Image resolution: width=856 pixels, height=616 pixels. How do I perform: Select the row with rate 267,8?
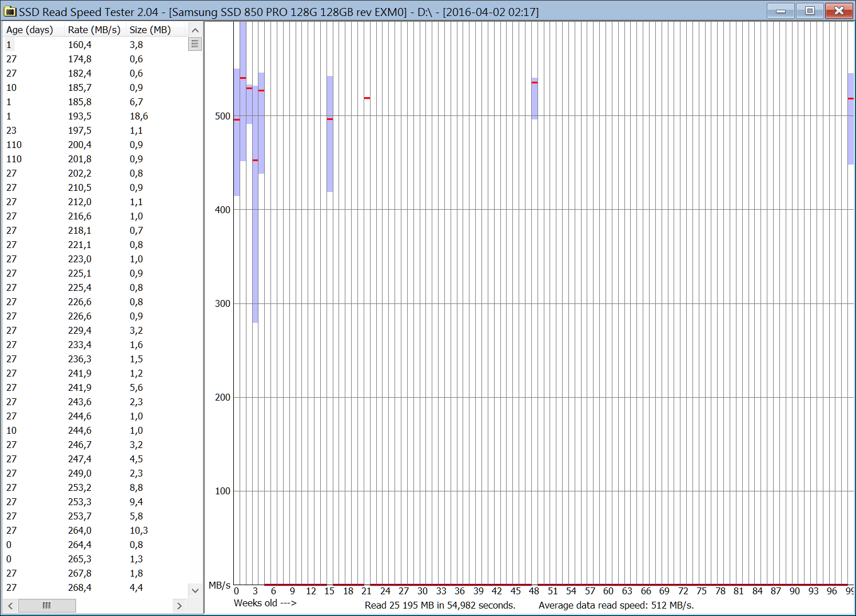pyautogui.click(x=95, y=573)
